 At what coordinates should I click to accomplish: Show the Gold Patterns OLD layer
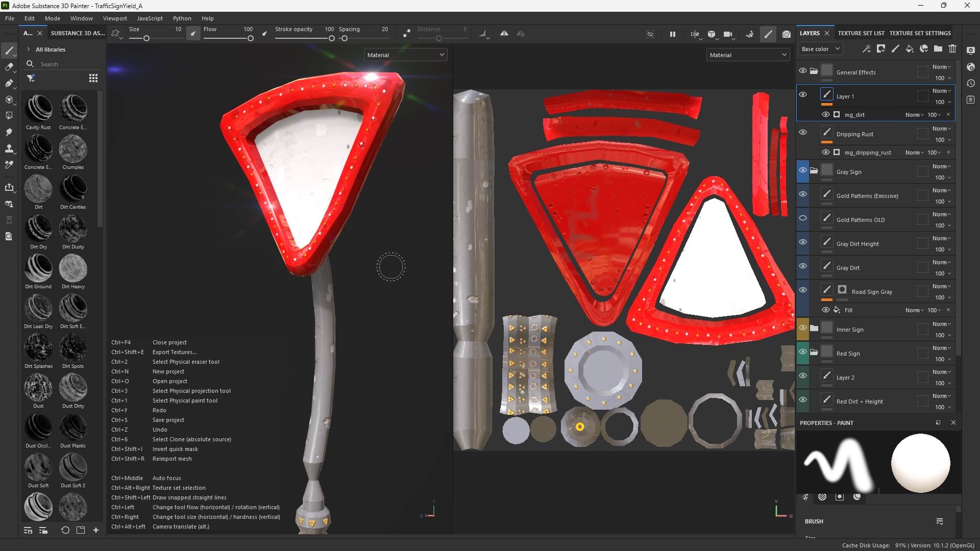(x=803, y=218)
